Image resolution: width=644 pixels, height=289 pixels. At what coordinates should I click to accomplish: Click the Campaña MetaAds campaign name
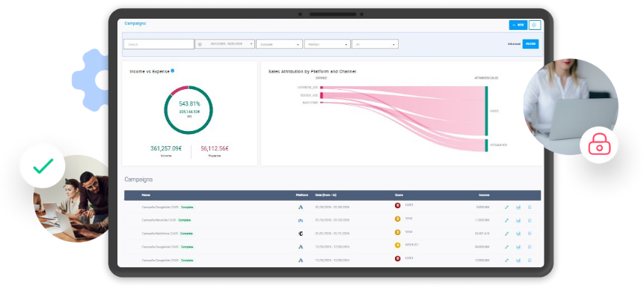click(159, 220)
